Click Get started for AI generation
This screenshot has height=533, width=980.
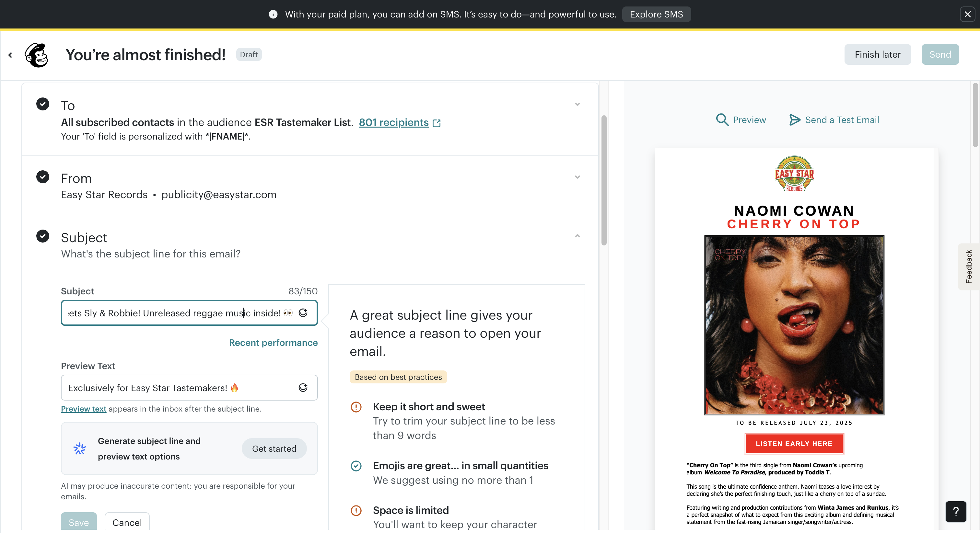(x=274, y=448)
